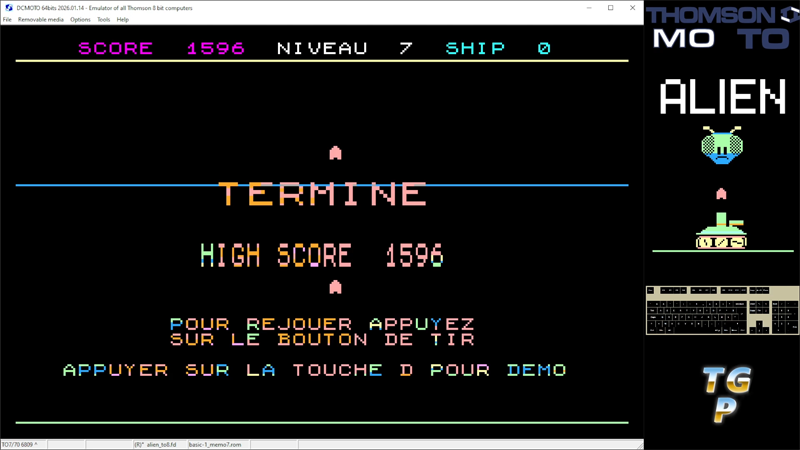Maximize the DCMOTO emulator window

pyautogui.click(x=610, y=8)
